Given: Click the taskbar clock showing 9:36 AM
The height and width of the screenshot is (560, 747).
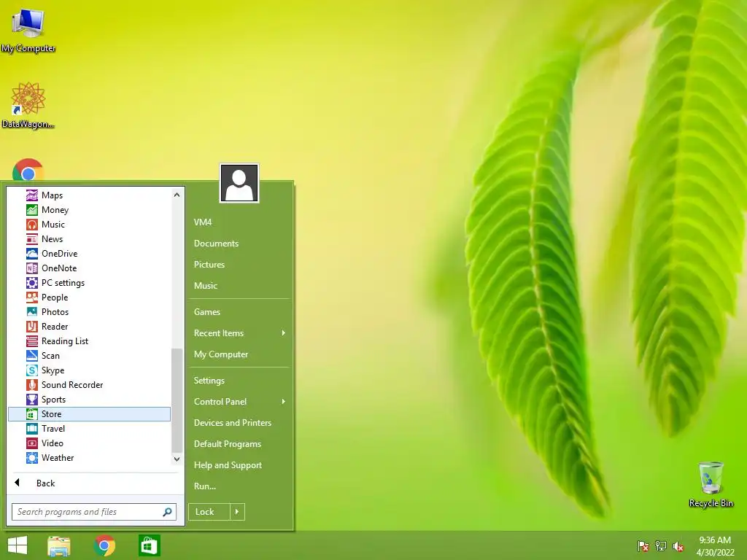Looking at the screenshot, I should pyautogui.click(x=715, y=546).
